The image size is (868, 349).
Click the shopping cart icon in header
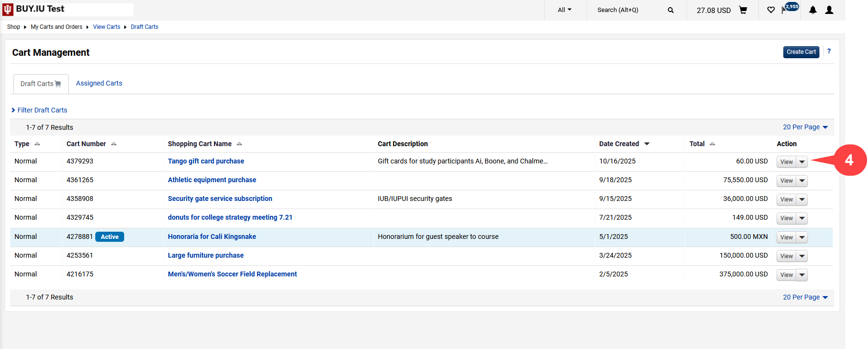tap(743, 10)
